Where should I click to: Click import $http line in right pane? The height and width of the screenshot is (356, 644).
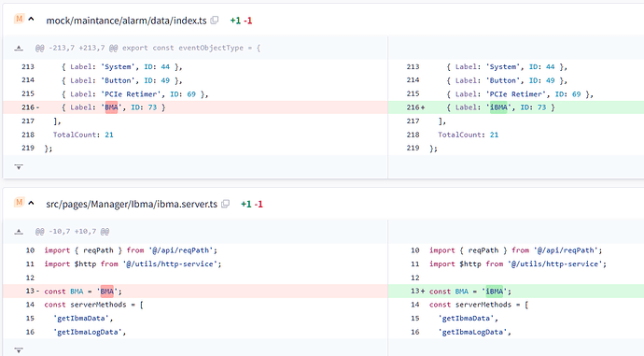click(x=518, y=263)
